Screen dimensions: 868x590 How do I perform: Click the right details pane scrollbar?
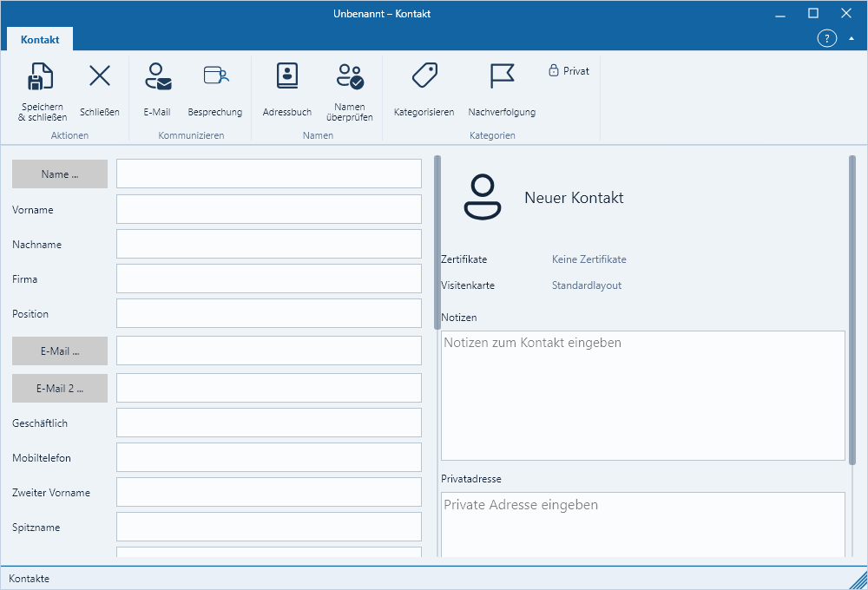852,310
